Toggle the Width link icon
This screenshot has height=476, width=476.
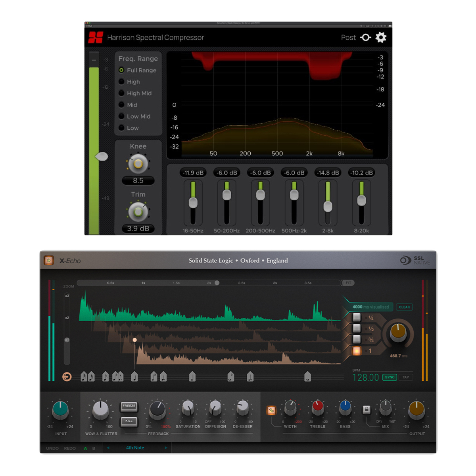click(272, 410)
